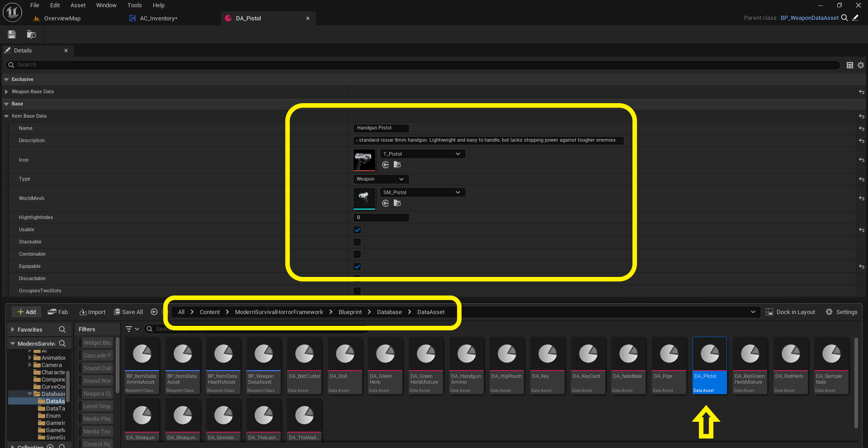The height and width of the screenshot is (448, 868).
Task: Open Details panel settings gear icon
Action: tap(861, 65)
